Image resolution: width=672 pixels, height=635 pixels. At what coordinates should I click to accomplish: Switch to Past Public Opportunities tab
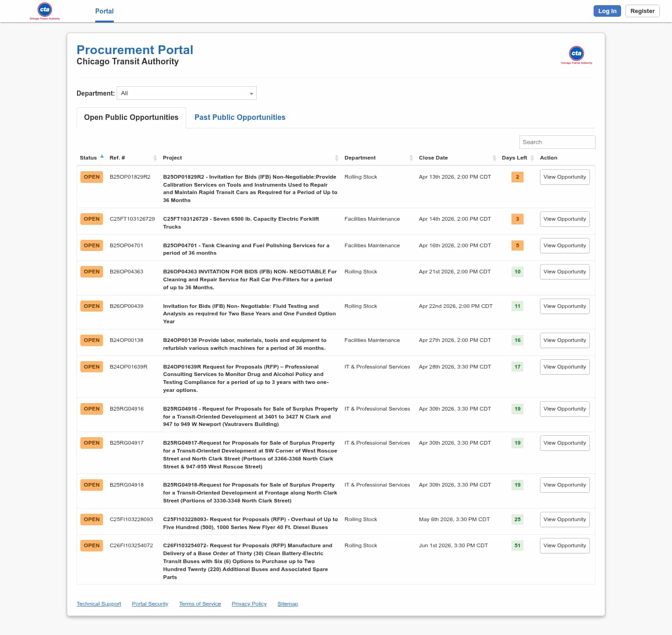239,118
